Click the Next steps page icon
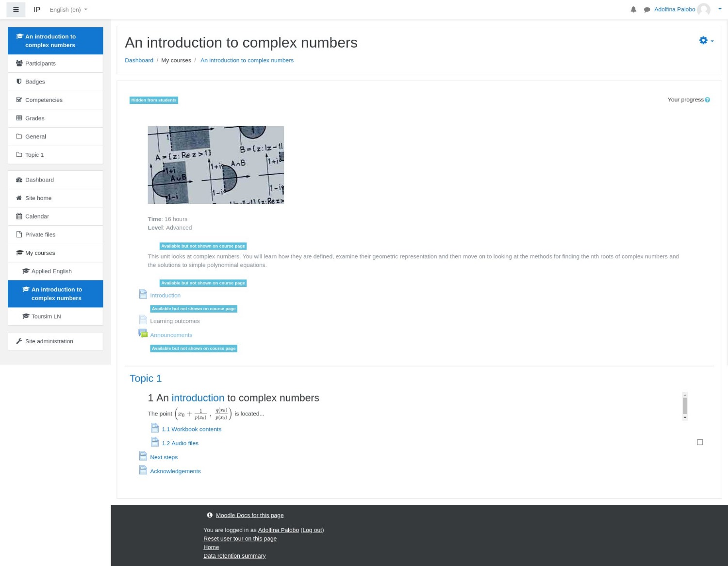Screen dimensions: 728x566 pos(143,456)
